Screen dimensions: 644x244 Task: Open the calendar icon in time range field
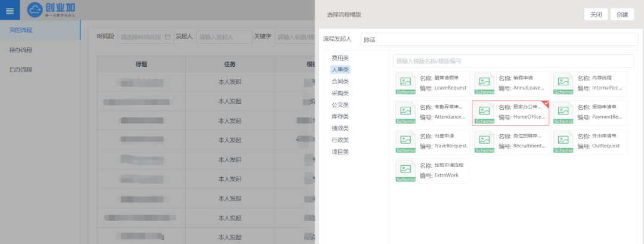coord(168,37)
